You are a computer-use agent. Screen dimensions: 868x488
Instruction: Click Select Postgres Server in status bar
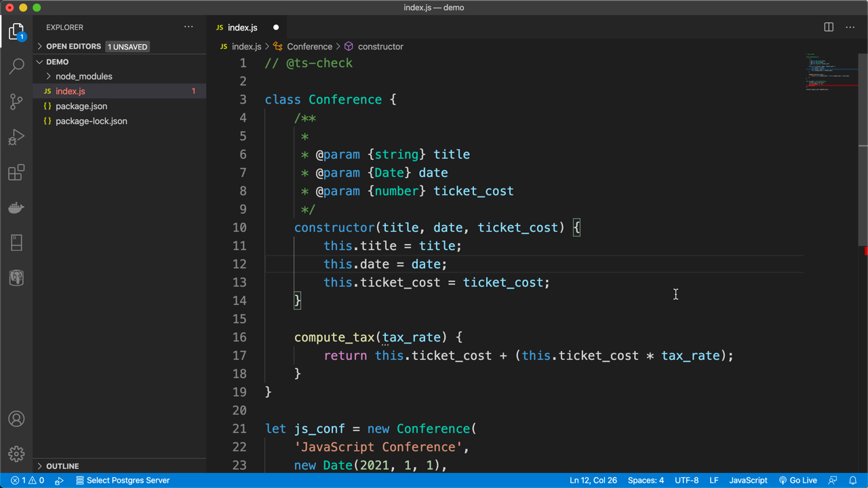(x=122, y=480)
